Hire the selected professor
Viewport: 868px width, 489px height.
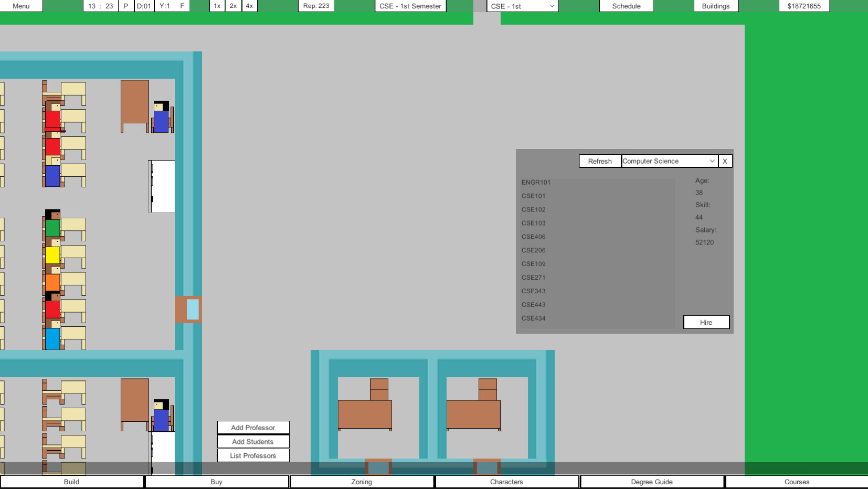[x=706, y=322]
